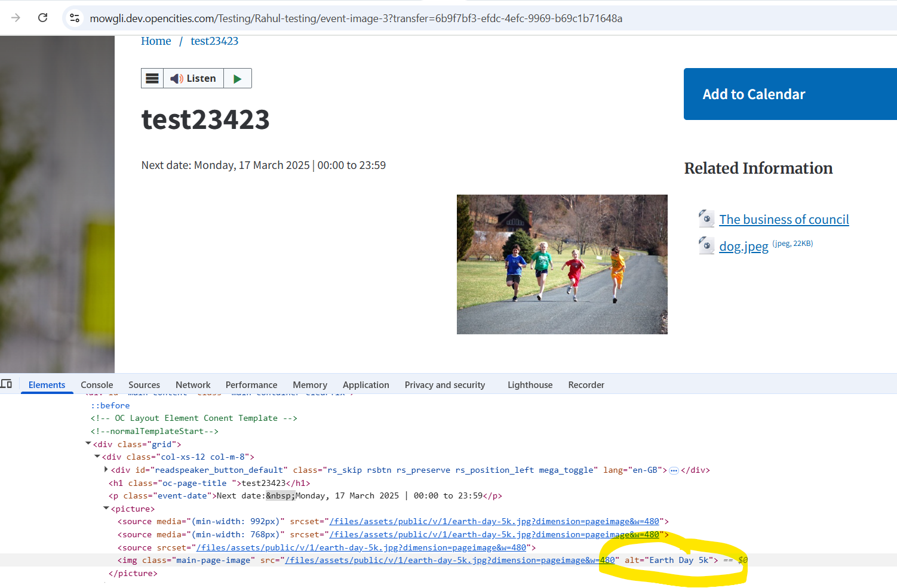Click the Listen speaker button

[193, 78]
